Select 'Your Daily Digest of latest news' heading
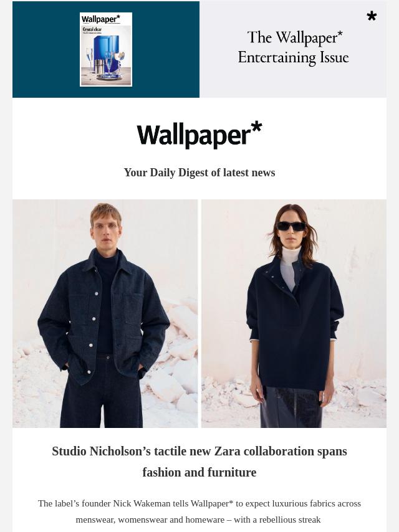This screenshot has width=399, height=532. 199,173
